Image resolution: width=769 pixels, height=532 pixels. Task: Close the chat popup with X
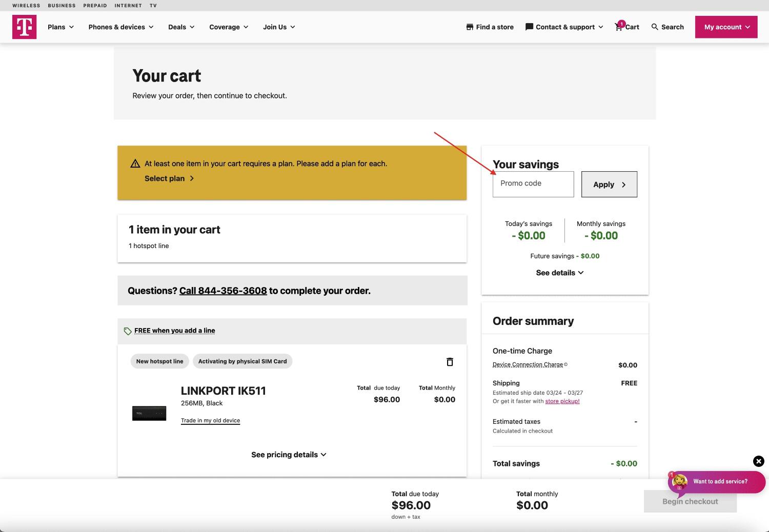tap(759, 461)
